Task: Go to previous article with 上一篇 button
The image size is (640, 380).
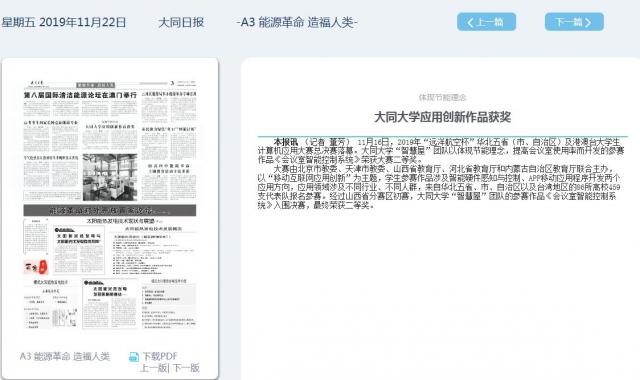Action: pyautogui.click(x=486, y=22)
